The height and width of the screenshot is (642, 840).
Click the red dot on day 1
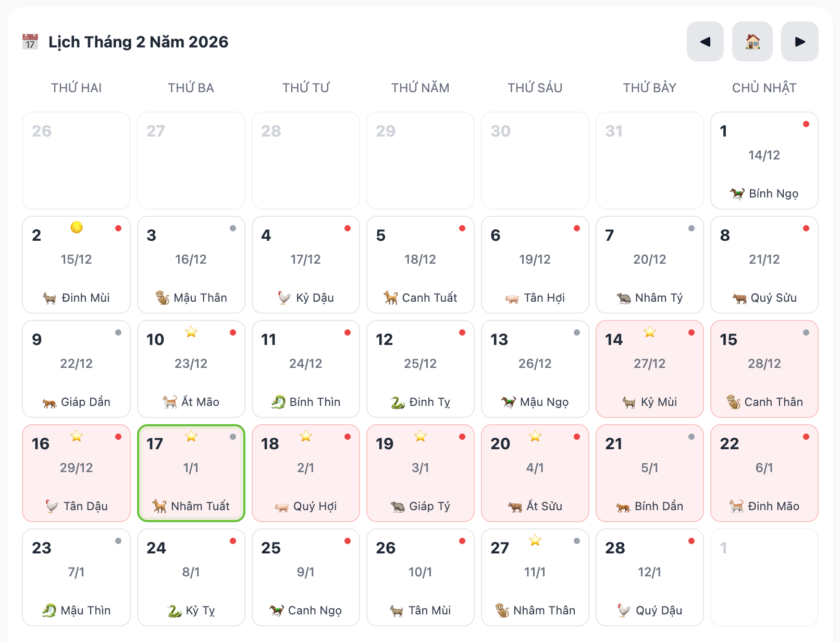point(806,124)
